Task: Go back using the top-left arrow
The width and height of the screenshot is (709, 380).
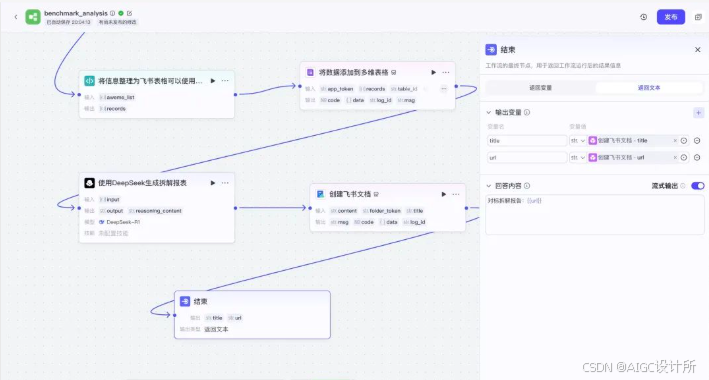Action: pos(16,17)
